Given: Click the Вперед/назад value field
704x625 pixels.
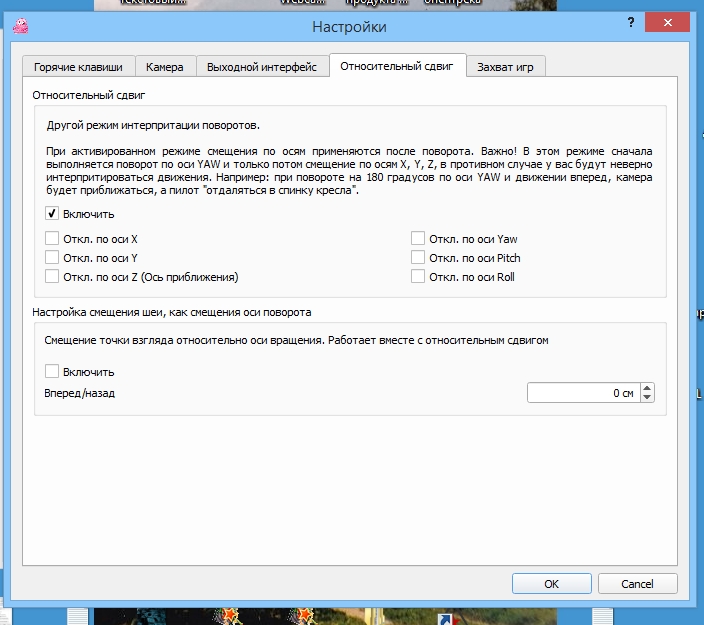Looking at the screenshot, I should coord(584,393).
